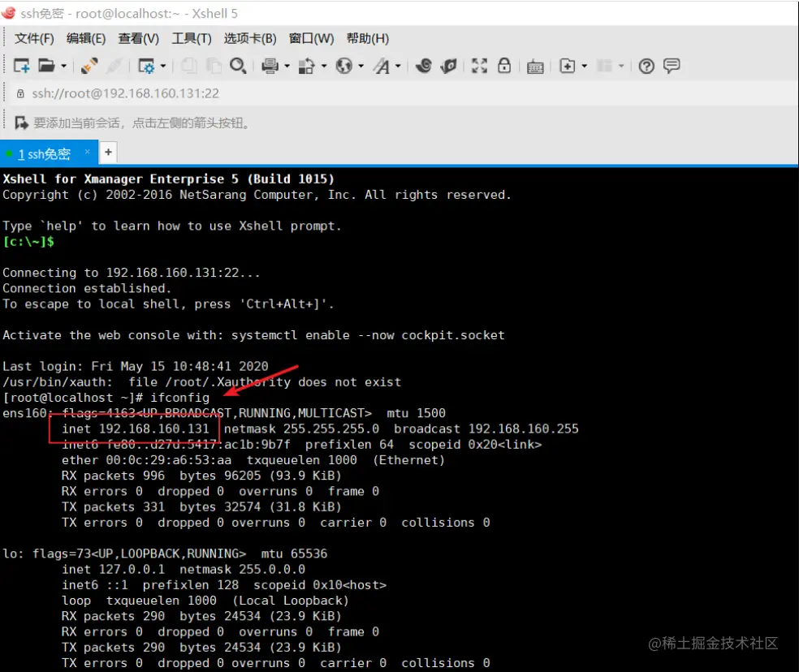
Task: Open the 工具(T) menu
Action: pyautogui.click(x=192, y=39)
